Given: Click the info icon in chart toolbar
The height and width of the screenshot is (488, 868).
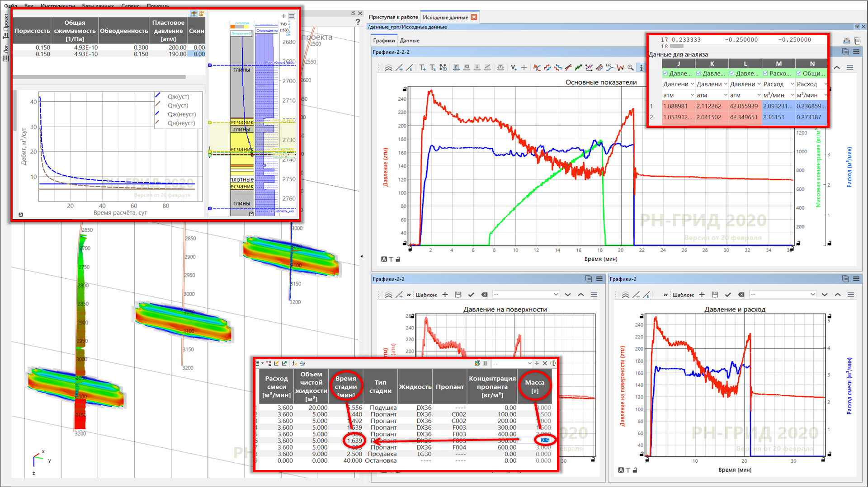Looking at the screenshot, I should [641, 67].
